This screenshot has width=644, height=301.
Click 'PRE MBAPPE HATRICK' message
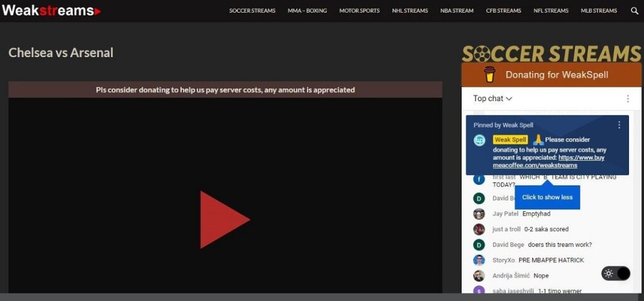click(551, 260)
